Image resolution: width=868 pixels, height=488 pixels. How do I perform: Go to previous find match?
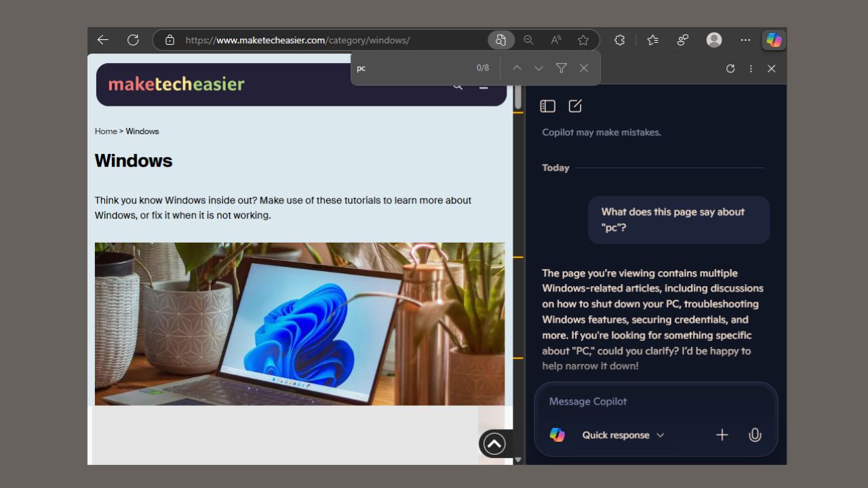click(x=517, y=68)
